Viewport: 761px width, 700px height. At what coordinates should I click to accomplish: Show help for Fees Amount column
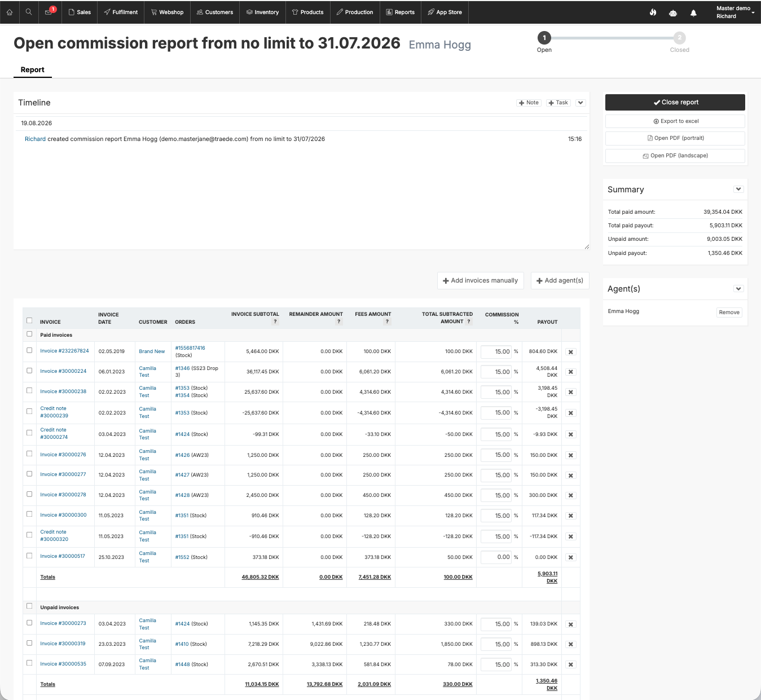point(388,322)
